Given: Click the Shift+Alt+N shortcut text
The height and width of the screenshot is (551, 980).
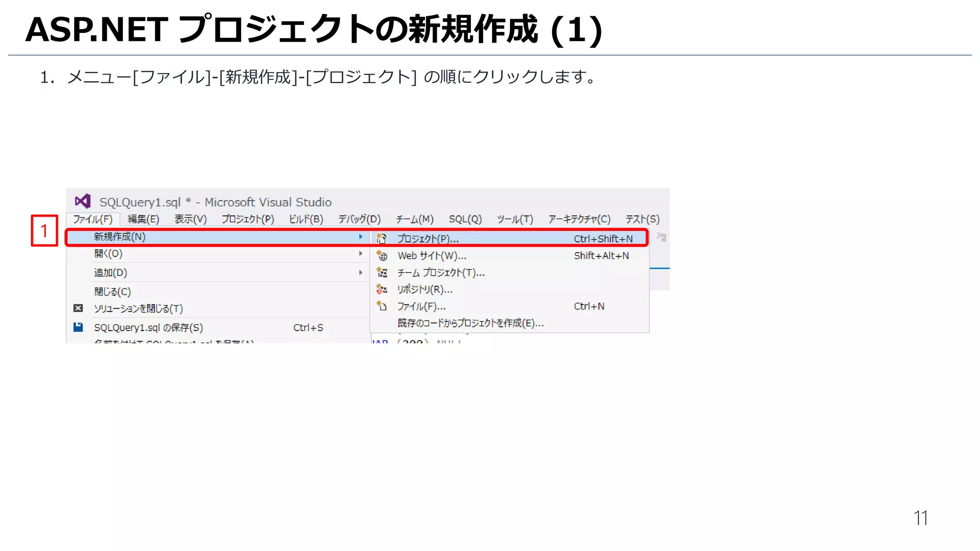Looking at the screenshot, I should coord(601,255).
